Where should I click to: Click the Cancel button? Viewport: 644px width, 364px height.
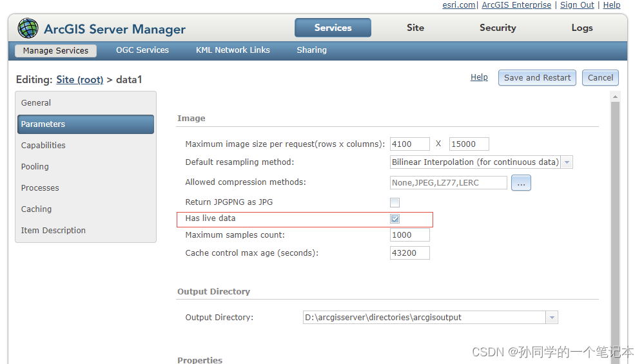pyautogui.click(x=600, y=77)
